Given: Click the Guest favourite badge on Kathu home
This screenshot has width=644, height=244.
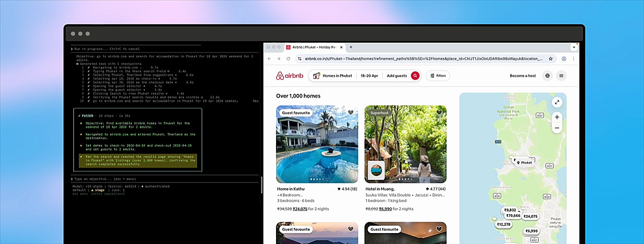Looking at the screenshot, I should pyautogui.click(x=296, y=113).
